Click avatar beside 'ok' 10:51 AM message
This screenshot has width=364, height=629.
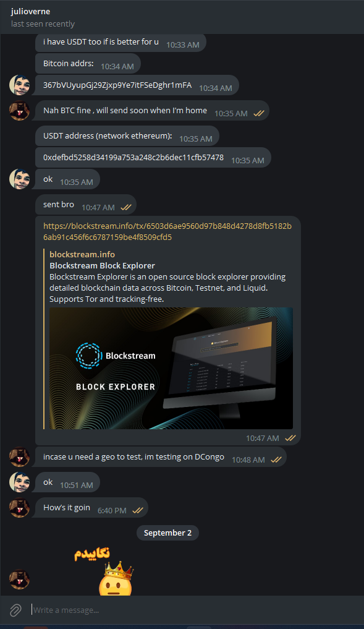point(20,482)
